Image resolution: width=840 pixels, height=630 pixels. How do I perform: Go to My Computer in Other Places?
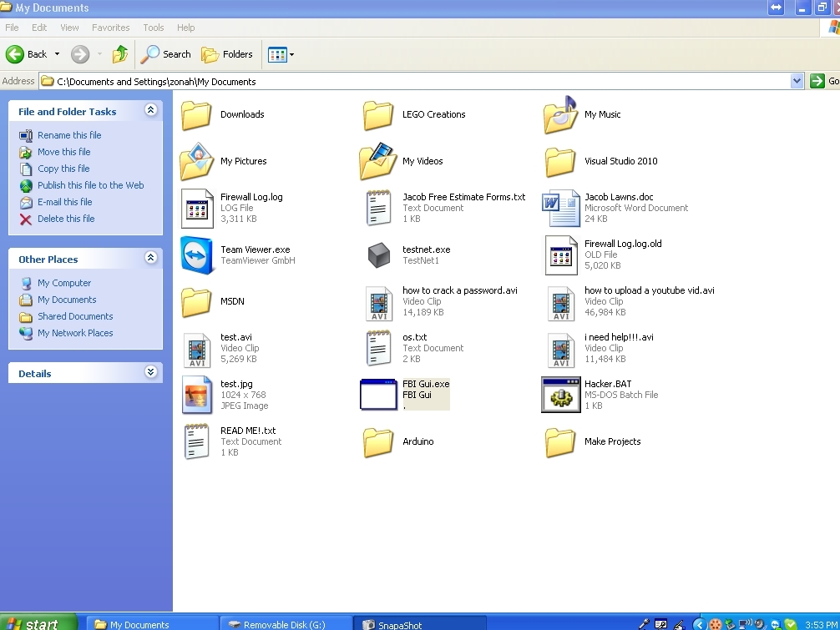(x=64, y=283)
